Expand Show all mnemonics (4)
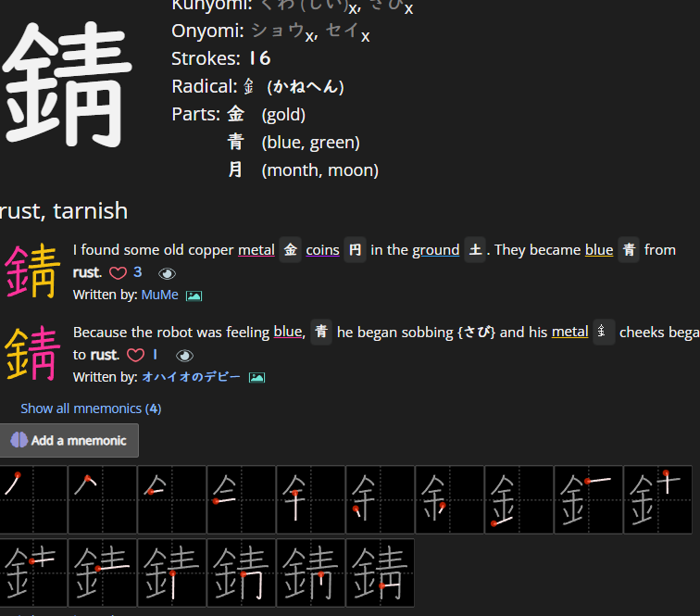The image size is (700, 616). (91, 409)
